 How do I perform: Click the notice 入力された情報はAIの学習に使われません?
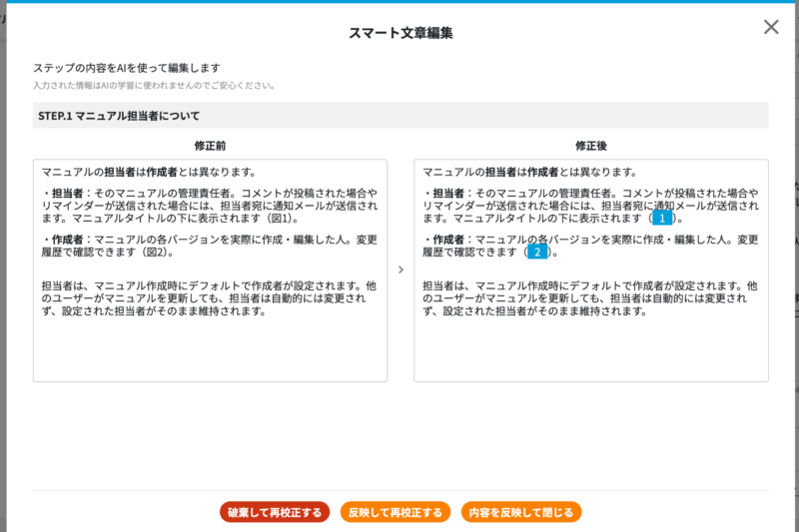click(x=154, y=86)
